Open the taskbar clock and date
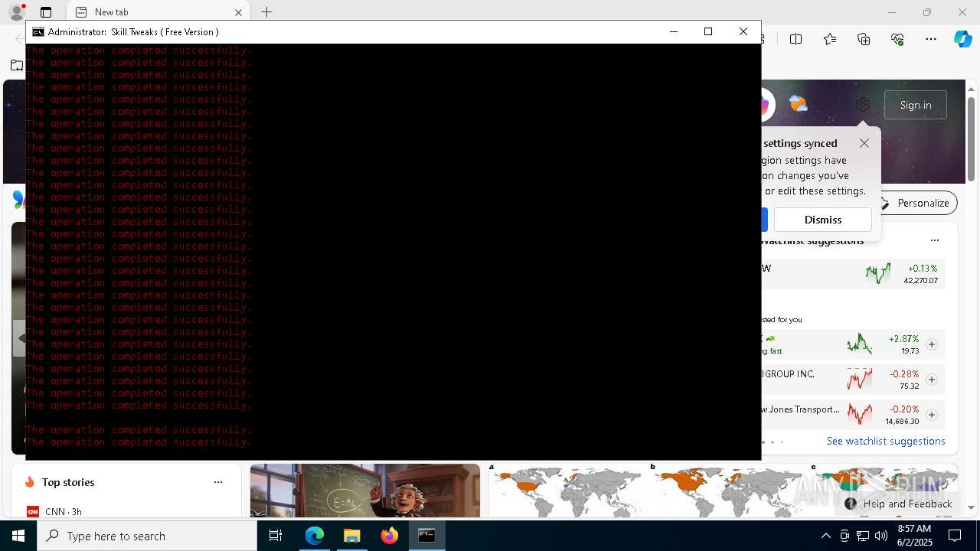The image size is (980, 551). coord(914,536)
